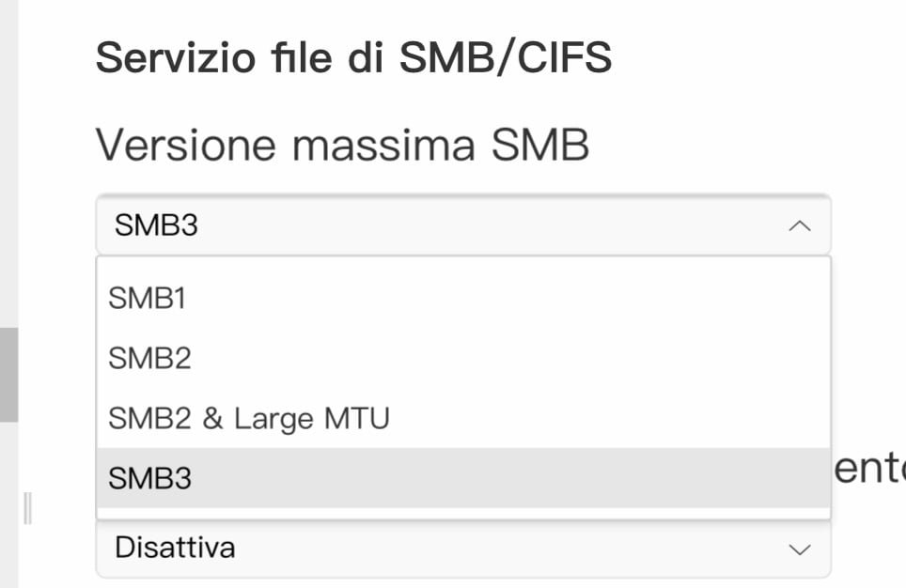Image resolution: width=906 pixels, height=588 pixels.
Task: Click the Versione massima SMB combo box
Action: [462, 225]
